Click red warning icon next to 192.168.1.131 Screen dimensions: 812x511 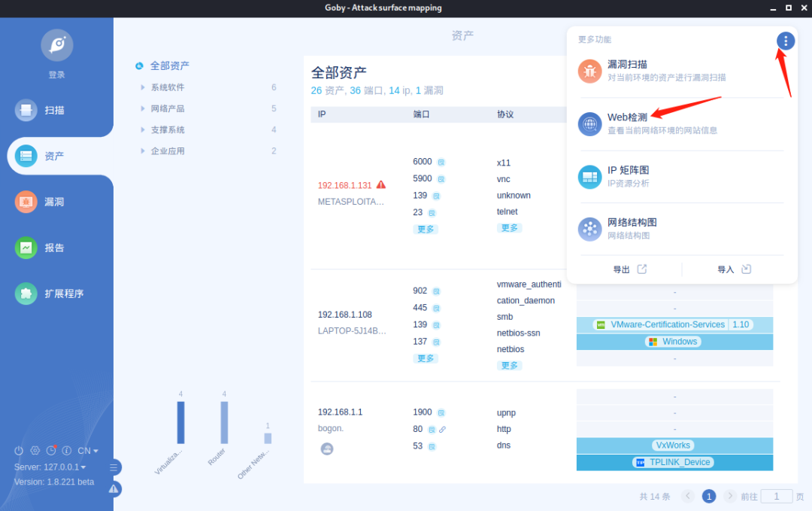pyautogui.click(x=381, y=184)
